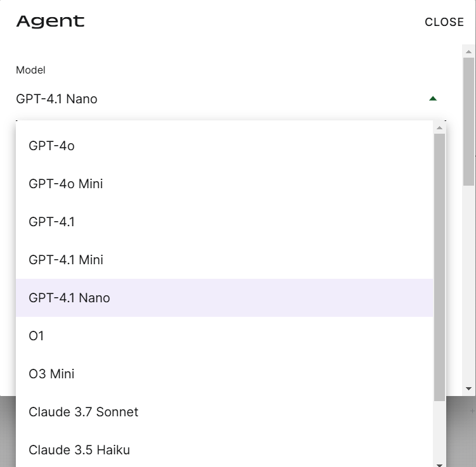Click the dropdown list scroll-up arrow
The image size is (476, 467).
coord(439,128)
